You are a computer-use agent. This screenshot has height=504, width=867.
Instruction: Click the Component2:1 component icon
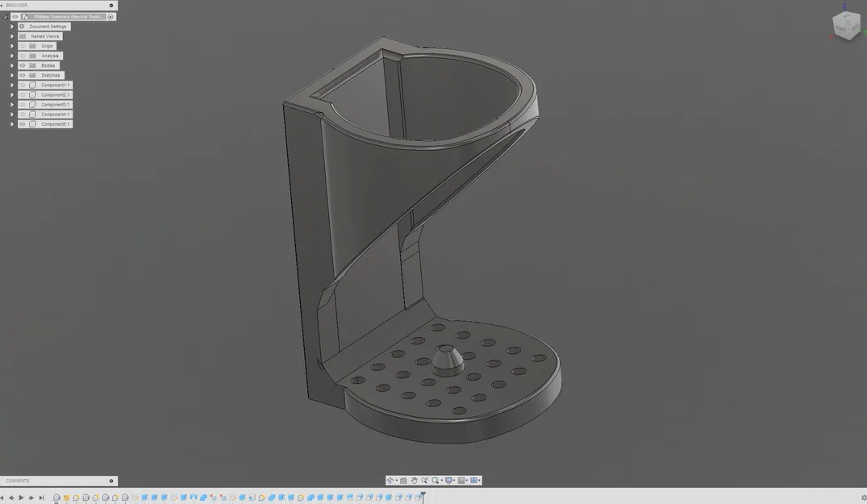point(32,95)
